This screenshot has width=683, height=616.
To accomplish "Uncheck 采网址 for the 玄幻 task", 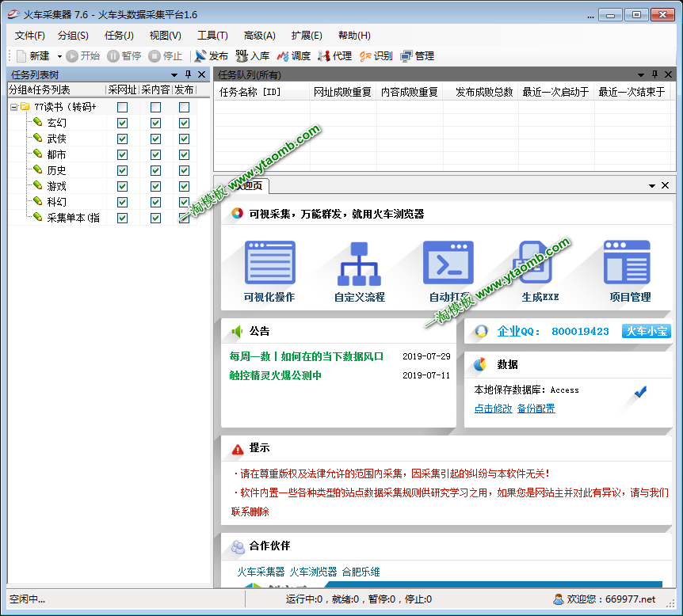I will coord(122,124).
